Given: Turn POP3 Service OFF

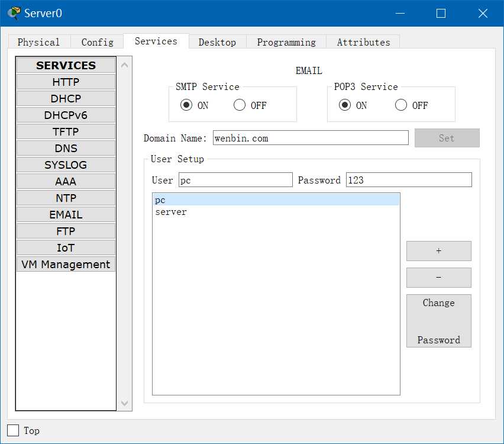Looking at the screenshot, I should [401, 105].
